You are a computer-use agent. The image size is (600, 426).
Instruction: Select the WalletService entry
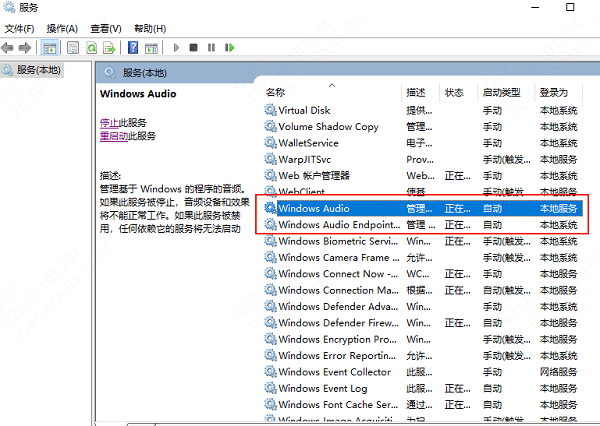308,143
